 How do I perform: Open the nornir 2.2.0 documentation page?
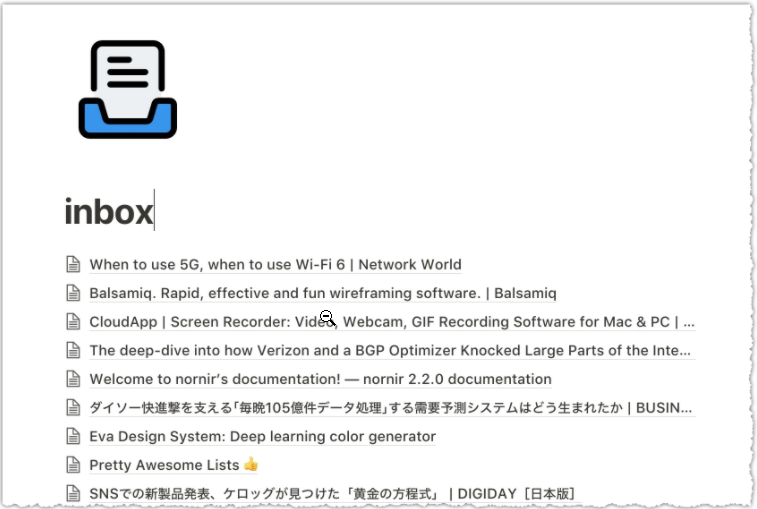coord(321,379)
